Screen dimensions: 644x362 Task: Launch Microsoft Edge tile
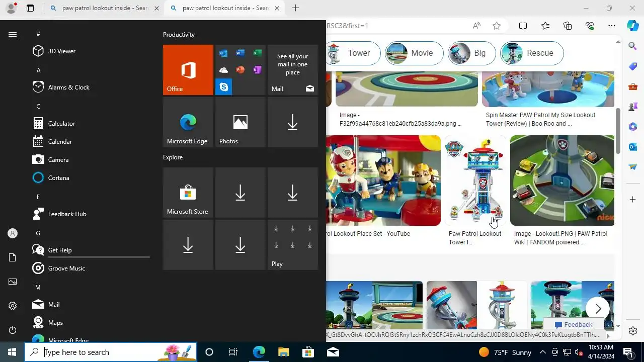tap(188, 122)
